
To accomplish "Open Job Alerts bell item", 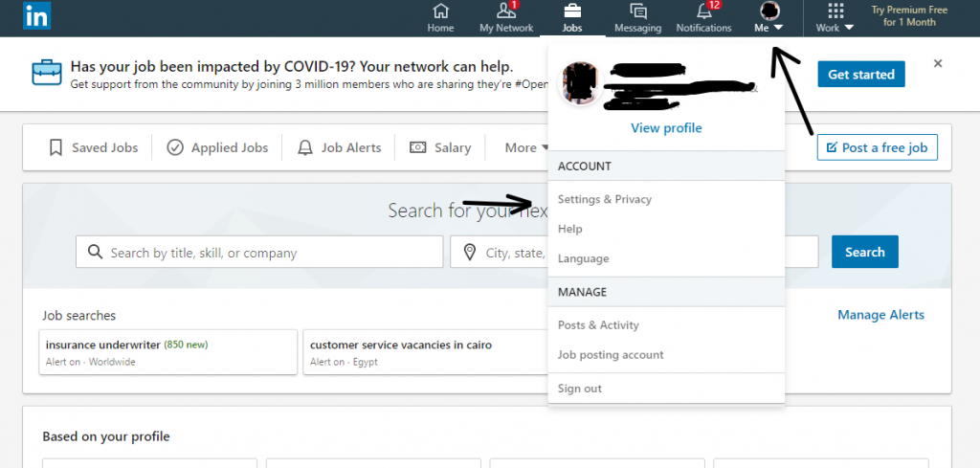I will [x=340, y=147].
